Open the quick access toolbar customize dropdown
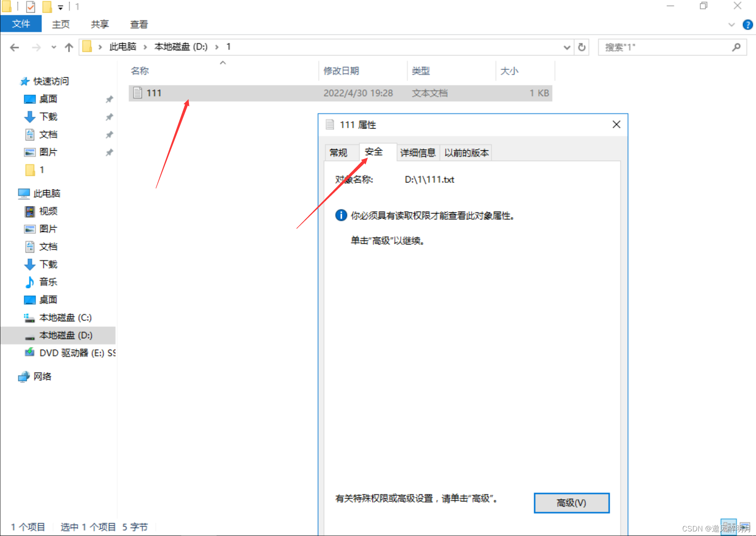This screenshot has width=756, height=536. (60, 7)
